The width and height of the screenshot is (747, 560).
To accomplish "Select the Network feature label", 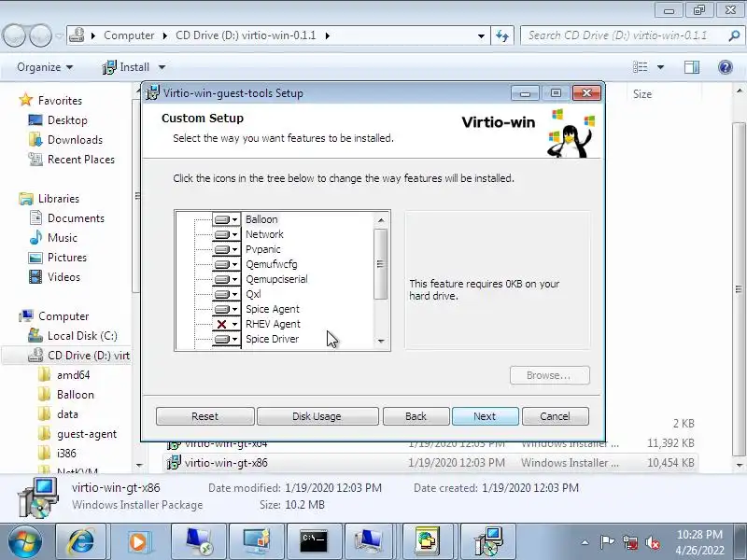I will pyautogui.click(x=264, y=234).
